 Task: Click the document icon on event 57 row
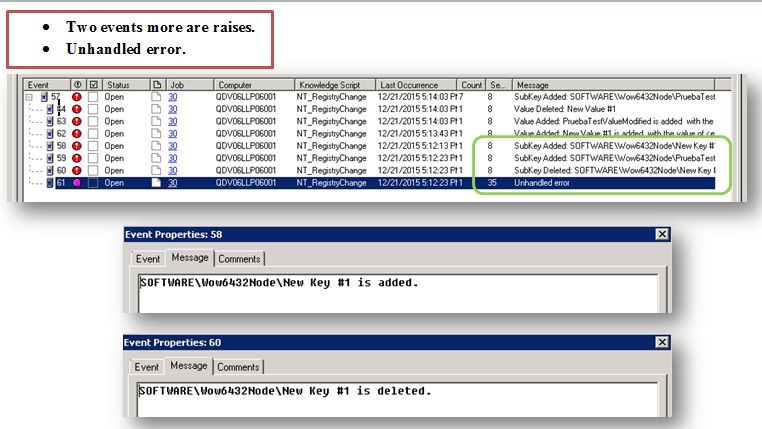pos(156,97)
